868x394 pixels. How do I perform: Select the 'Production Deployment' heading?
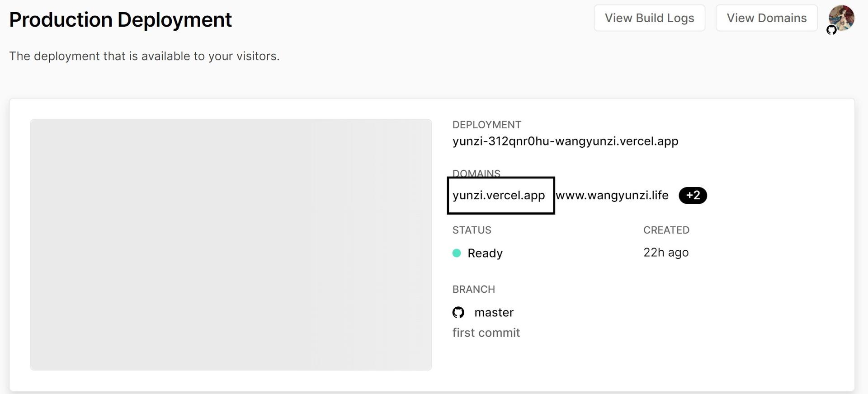pos(120,20)
